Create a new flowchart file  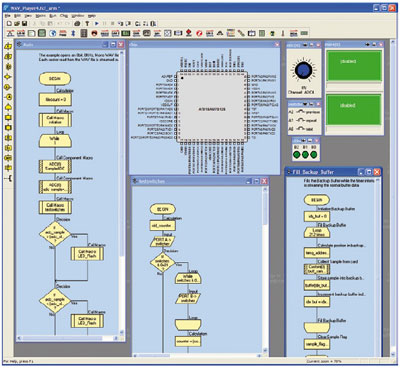tap(9, 23)
